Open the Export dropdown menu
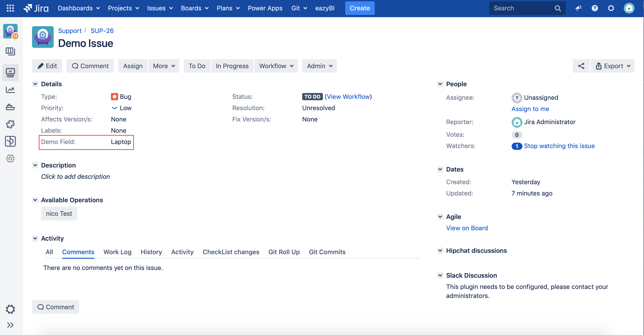644x335 pixels. (x=613, y=66)
